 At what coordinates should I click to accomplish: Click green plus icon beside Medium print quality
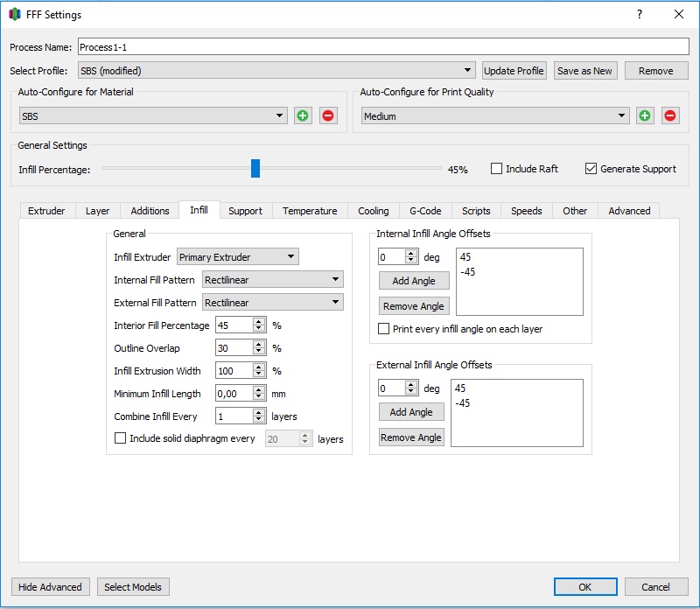point(645,115)
